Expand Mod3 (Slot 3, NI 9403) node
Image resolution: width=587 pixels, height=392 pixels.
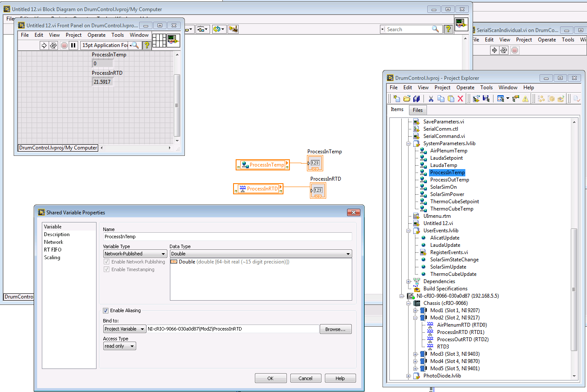click(x=415, y=354)
